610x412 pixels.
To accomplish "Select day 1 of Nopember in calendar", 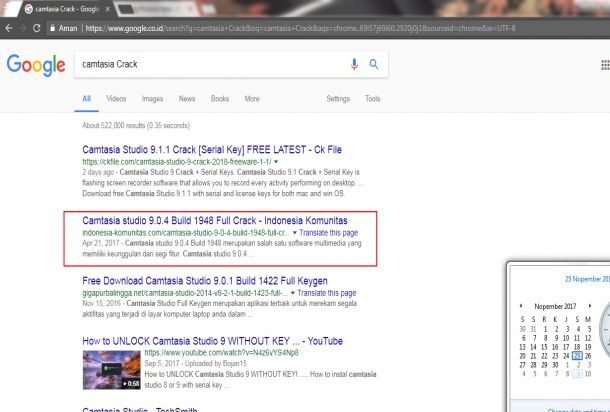I will [x=545, y=329].
